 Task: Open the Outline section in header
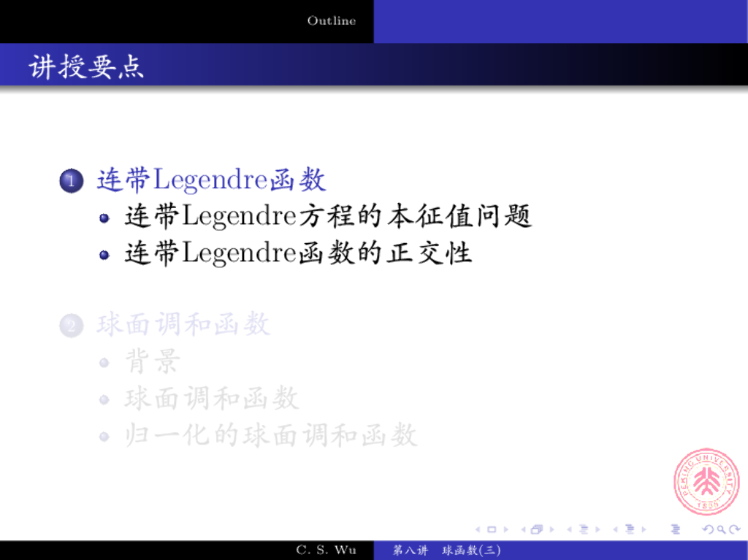332,21
